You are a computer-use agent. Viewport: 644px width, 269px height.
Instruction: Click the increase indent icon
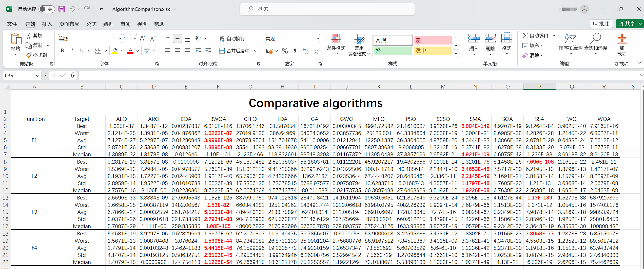click(x=208, y=51)
